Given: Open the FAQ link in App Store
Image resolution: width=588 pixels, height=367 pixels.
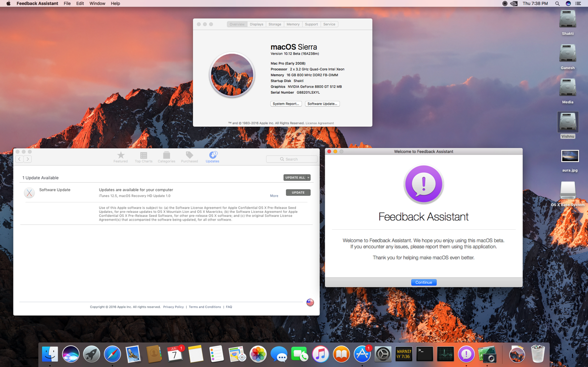Looking at the screenshot, I should point(229,307).
